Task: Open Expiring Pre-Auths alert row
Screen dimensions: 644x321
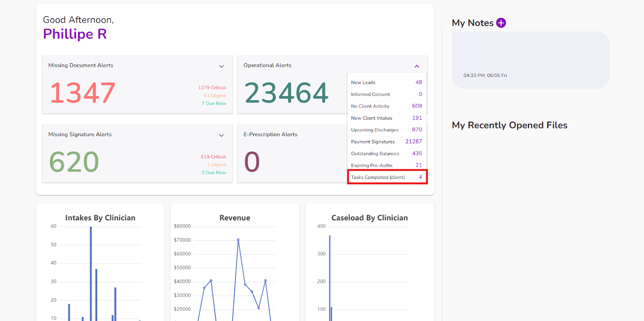Action: pos(386,166)
